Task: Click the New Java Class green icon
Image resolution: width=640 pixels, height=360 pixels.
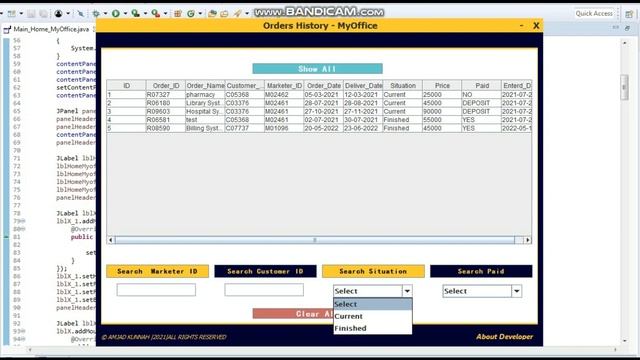Action: 191,13
